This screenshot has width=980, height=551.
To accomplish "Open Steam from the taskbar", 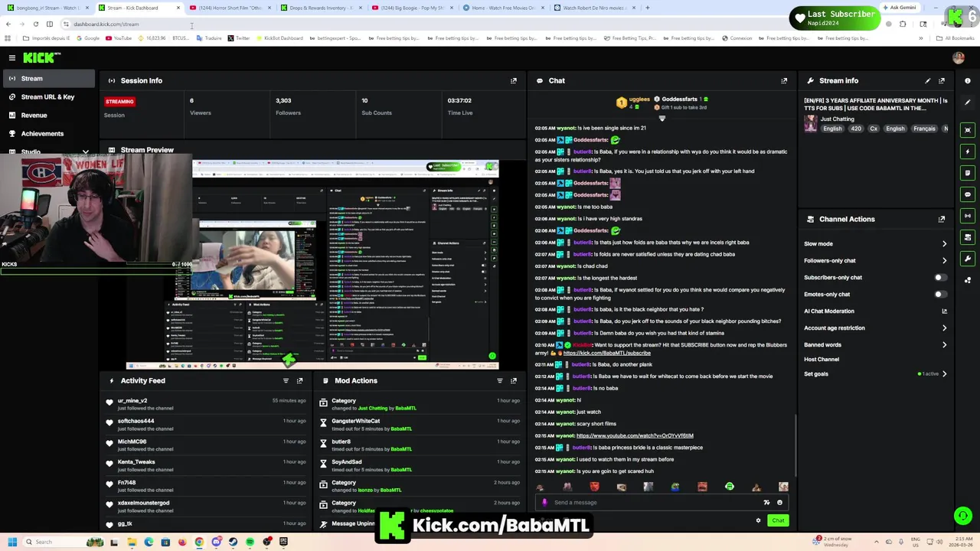I will [x=233, y=542].
